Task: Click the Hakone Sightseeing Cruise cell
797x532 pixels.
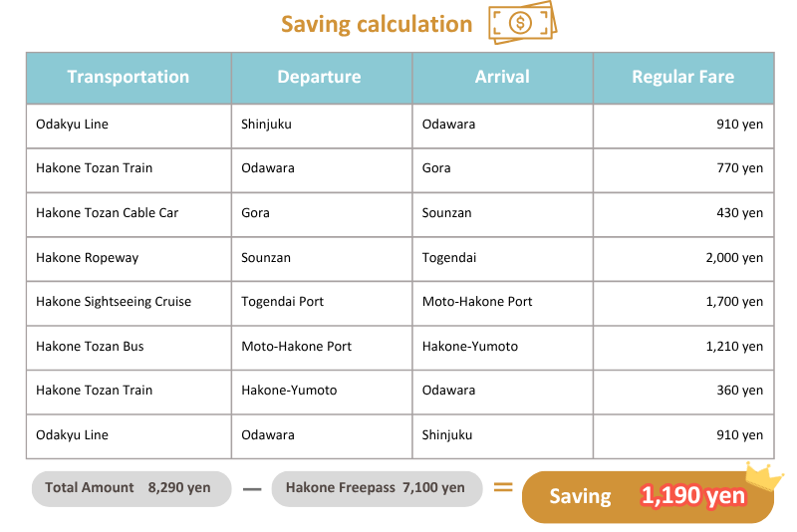Action: pyautogui.click(x=129, y=302)
